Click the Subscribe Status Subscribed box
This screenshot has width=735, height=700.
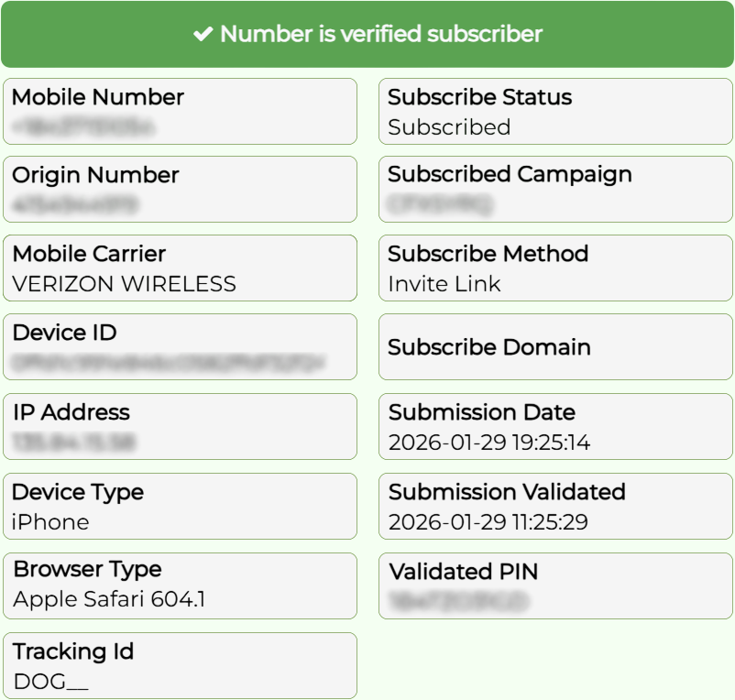tap(555, 111)
